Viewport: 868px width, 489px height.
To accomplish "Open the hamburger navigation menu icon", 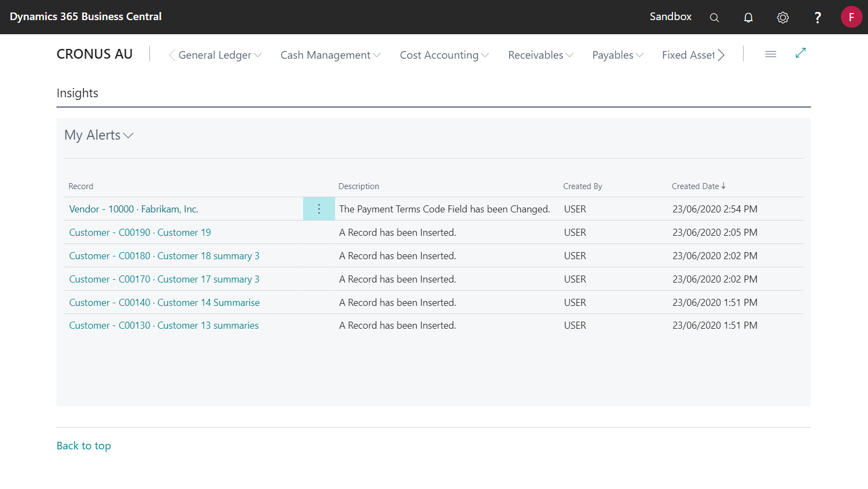I will point(771,54).
